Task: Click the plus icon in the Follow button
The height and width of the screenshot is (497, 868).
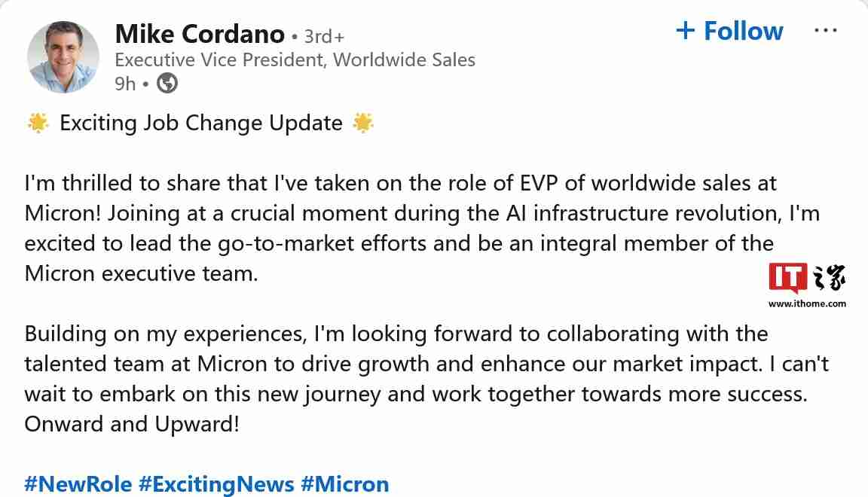Action: click(x=684, y=31)
